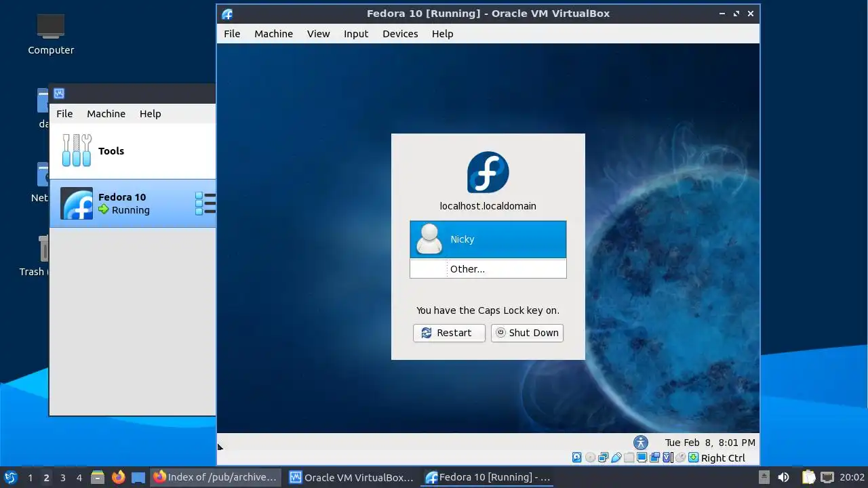The image size is (868, 488).
Task: Open the Fedora 10 machine list menu icon
Action: click(205, 203)
